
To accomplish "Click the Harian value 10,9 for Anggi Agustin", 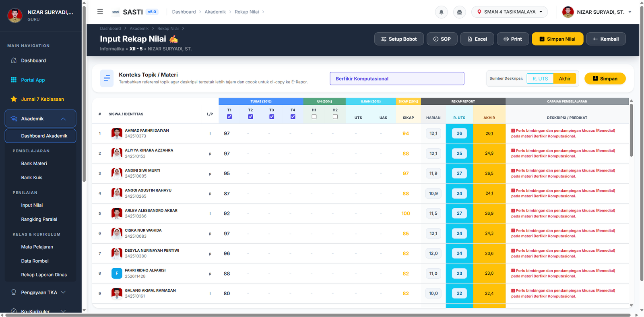I will [x=433, y=193].
